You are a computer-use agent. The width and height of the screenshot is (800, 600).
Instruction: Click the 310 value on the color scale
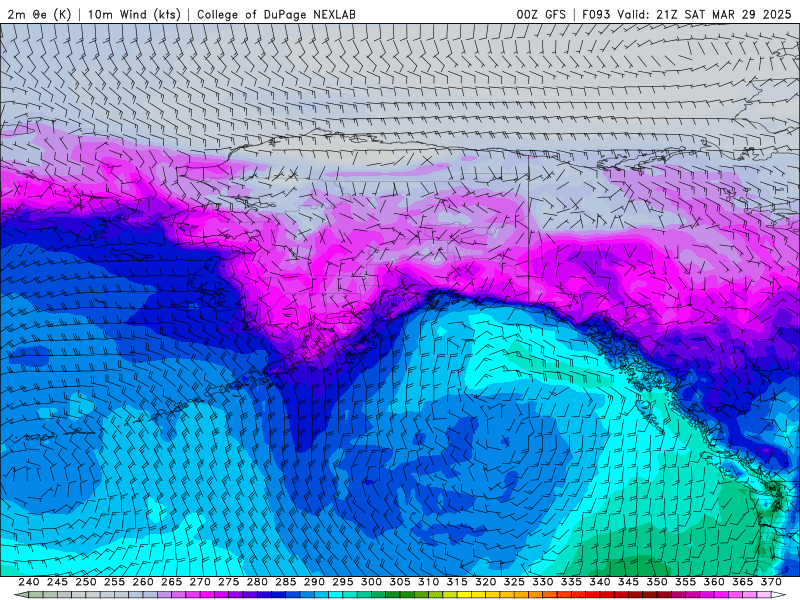[x=429, y=582]
